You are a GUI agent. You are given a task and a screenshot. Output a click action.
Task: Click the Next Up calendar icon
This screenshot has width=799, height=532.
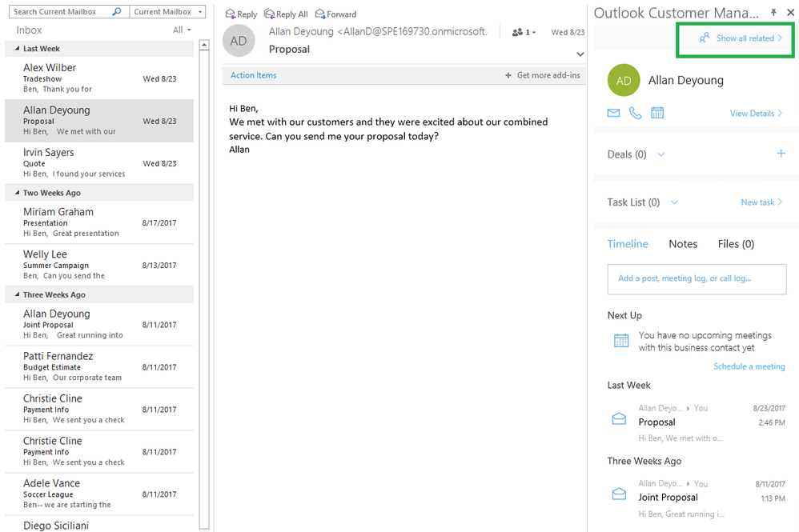(x=621, y=341)
